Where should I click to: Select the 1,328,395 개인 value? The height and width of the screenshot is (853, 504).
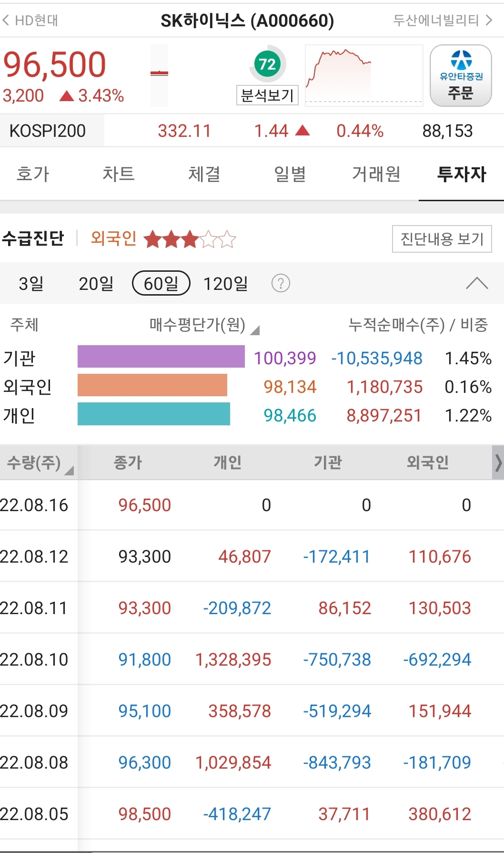pyautogui.click(x=233, y=659)
